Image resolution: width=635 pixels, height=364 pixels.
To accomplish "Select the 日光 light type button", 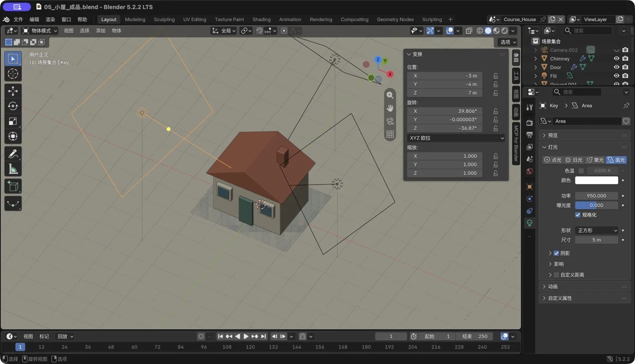I will click(574, 160).
